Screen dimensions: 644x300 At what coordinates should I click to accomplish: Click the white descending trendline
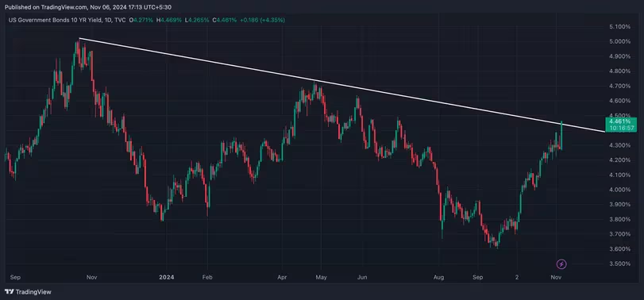[341, 85]
